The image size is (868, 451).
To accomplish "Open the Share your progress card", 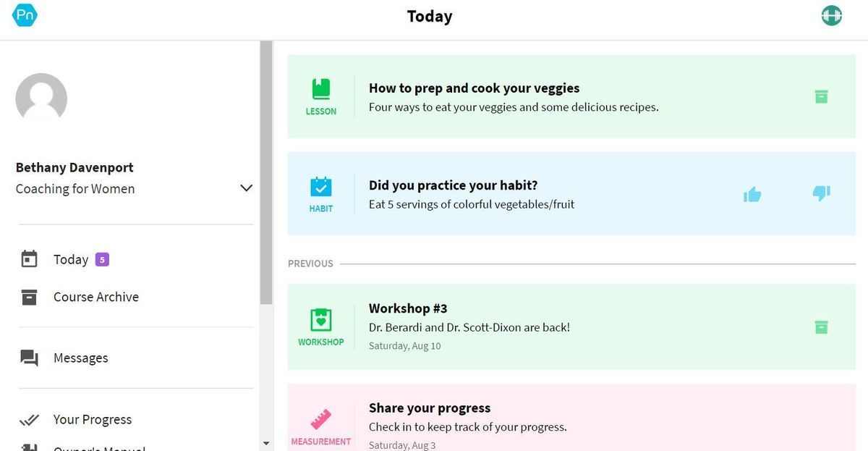I will click(x=430, y=408).
